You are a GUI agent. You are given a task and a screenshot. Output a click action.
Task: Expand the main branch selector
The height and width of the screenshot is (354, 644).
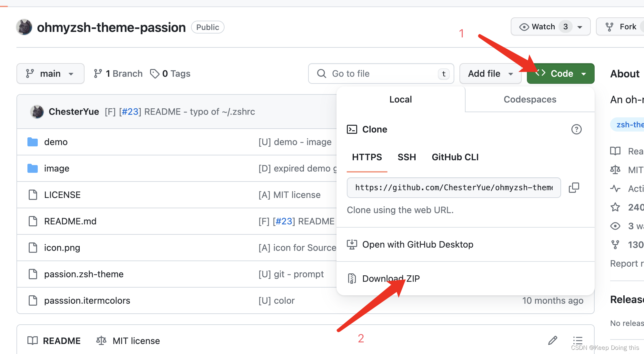[50, 74]
